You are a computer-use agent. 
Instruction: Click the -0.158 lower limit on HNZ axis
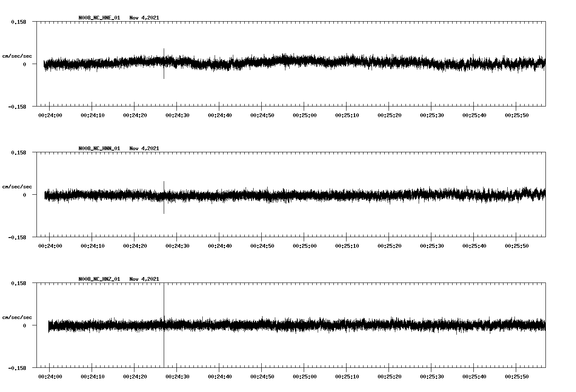[x=17, y=368]
